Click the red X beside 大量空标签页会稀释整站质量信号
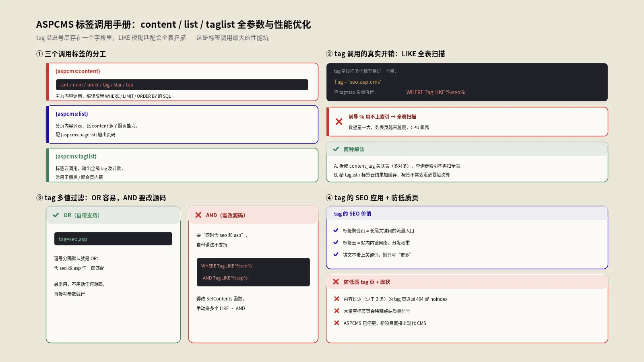The height and width of the screenshot is (362, 644). (x=336, y=311)
